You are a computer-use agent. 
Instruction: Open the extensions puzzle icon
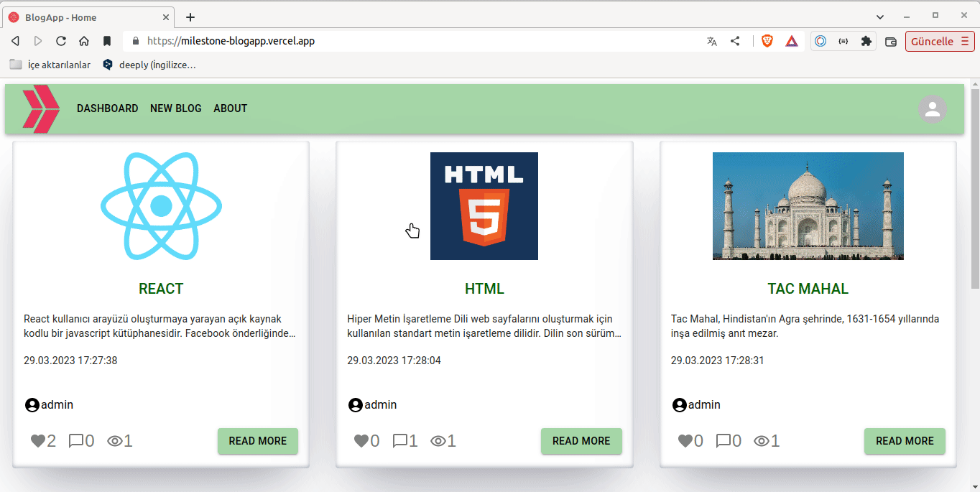(866, 41)
